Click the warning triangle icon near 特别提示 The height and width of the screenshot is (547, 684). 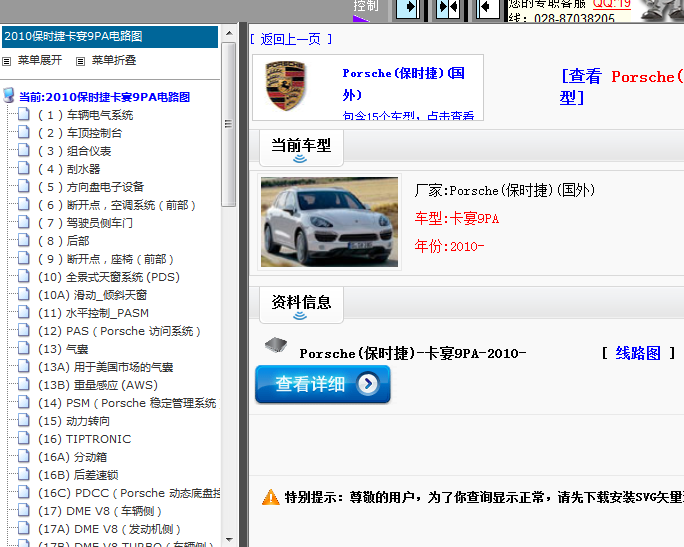click(270, 497)
